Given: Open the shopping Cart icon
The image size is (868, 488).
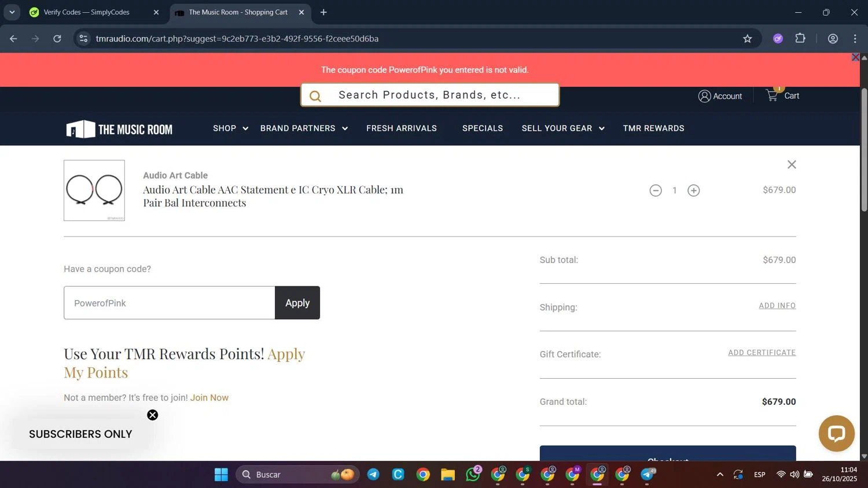Looking at the screenshot, I should 772,95.
